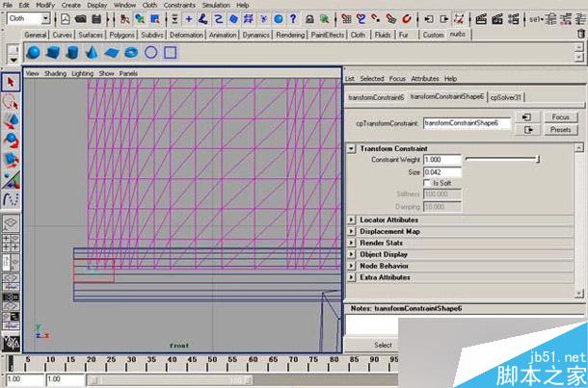
Task: Click the Select button at panel bottom
Action: [x=383, y=345]
